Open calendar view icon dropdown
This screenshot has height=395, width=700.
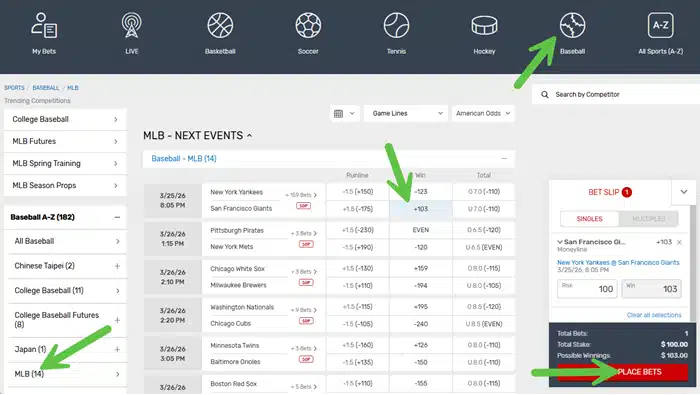[344, 113]
